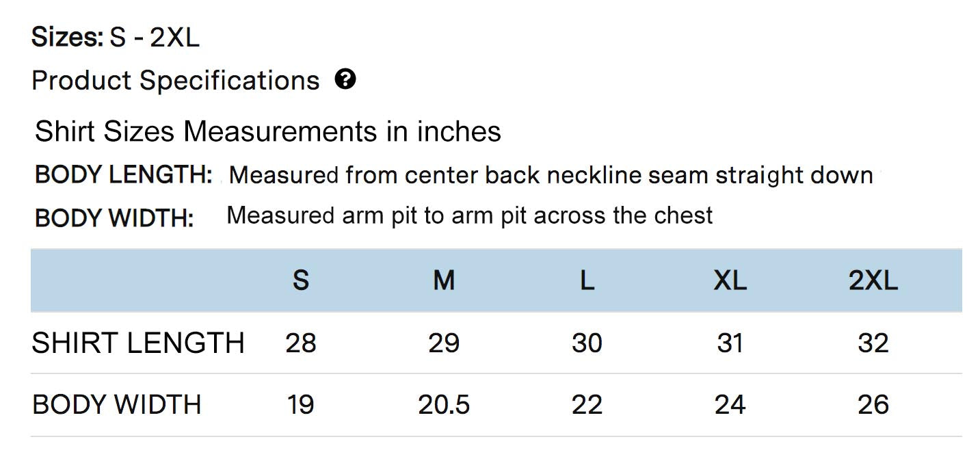Click the help question mark icon
The image size is (980, 461).
345,80
